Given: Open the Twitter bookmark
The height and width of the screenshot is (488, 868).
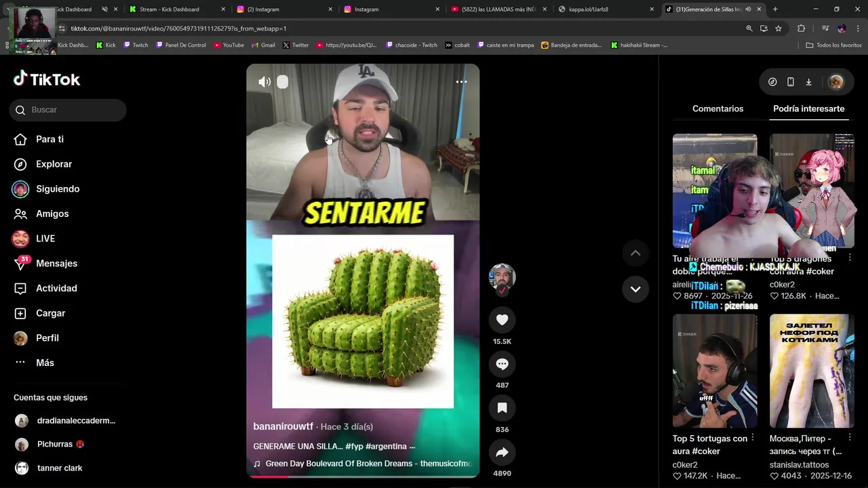Looking at the screenshot, I should [x=296, y=45].
